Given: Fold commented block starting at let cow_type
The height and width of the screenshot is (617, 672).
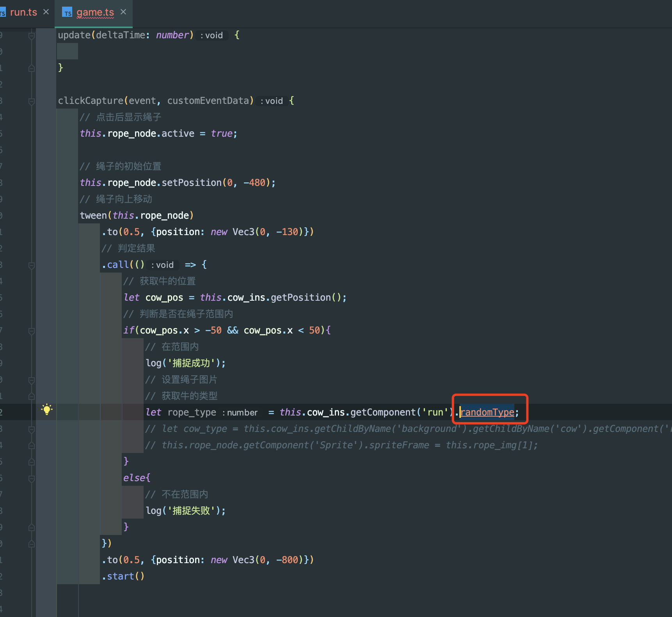Looking at the screenshot, I should pyautogui.click(x=32, y=429).
